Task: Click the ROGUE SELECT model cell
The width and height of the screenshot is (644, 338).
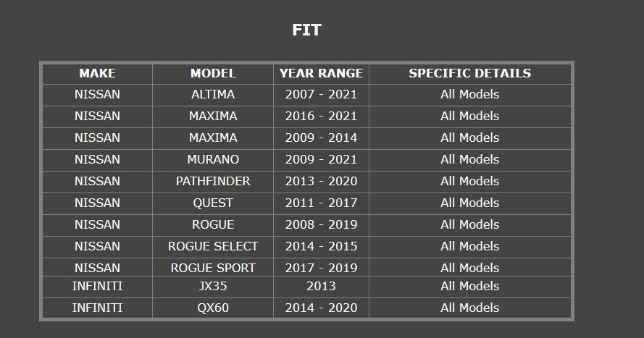Action: coord(213,247)
